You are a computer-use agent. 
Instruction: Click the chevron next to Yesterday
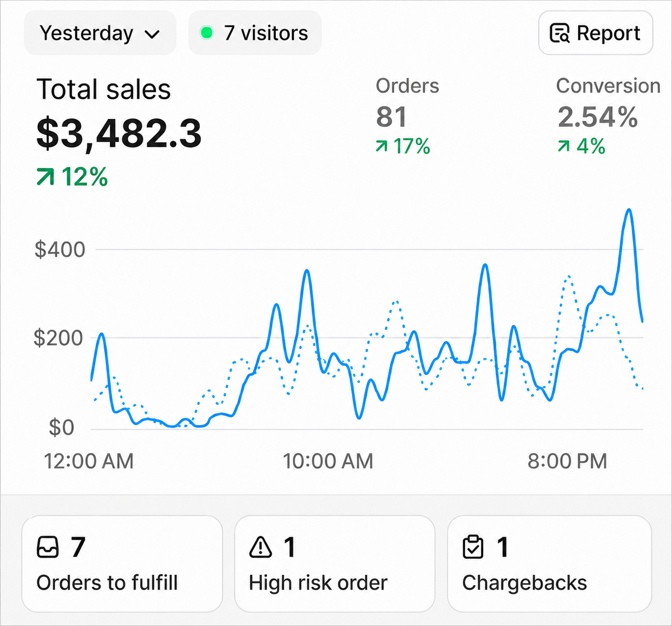coord(152,35)
